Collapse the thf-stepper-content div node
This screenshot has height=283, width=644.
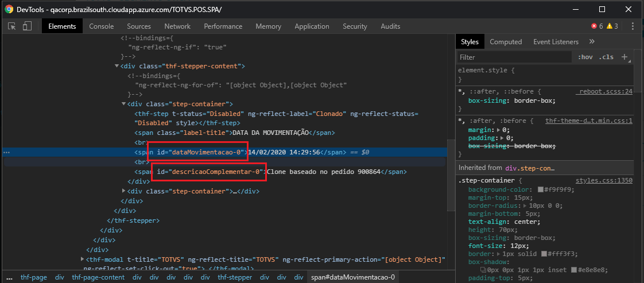coord(117,66)
